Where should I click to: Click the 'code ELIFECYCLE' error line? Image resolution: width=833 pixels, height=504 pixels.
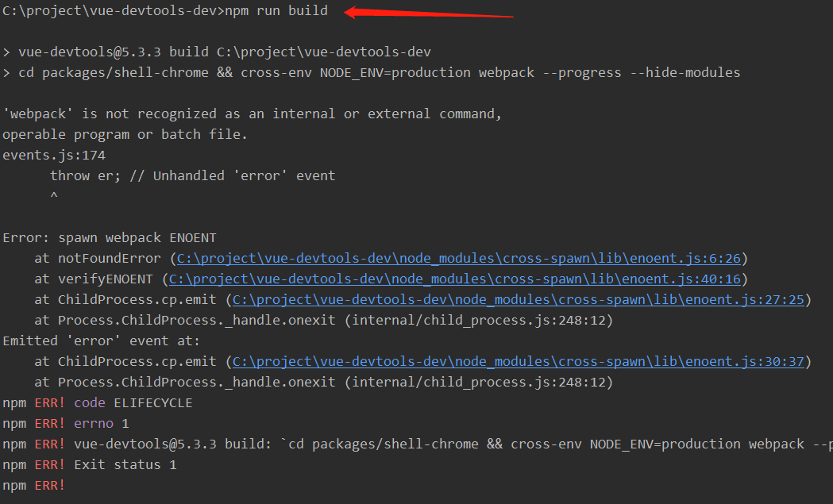click(x=98, y=403)
